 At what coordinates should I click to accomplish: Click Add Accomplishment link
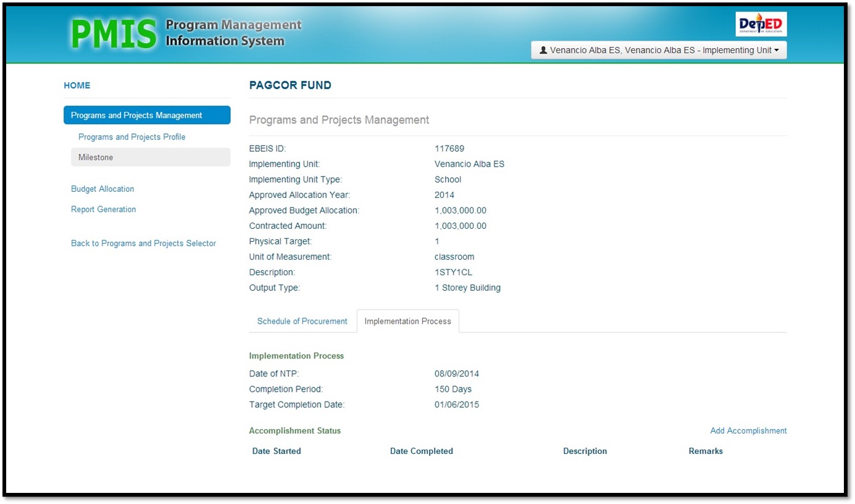point(748,431)
